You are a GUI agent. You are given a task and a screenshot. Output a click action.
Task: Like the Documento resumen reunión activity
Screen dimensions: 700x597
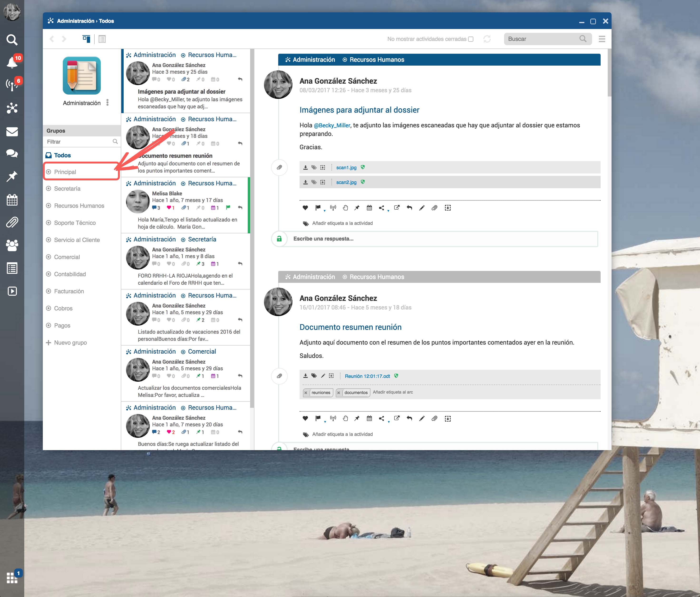coord(305,419)
